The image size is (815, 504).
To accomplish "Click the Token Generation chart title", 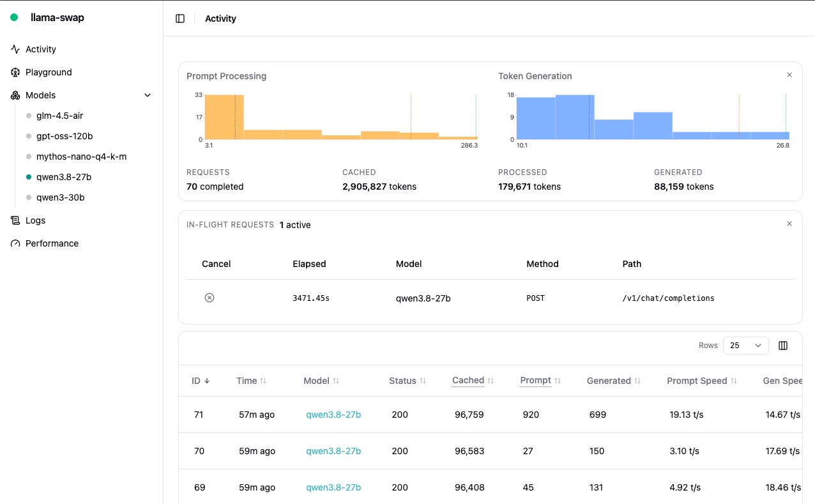I will pyautogui.click(x=535, y=76).
